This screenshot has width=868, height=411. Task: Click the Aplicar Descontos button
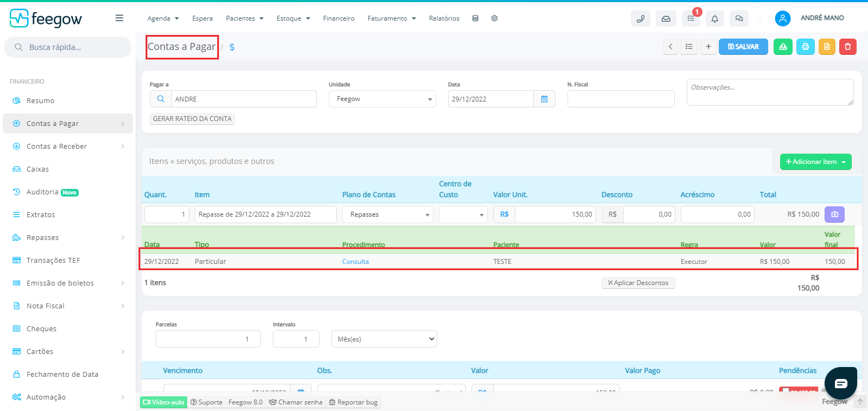(x=638, y=283)
